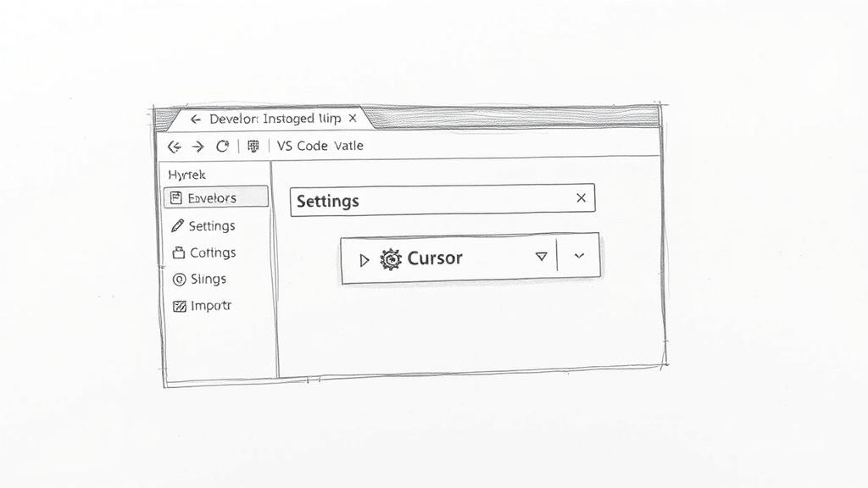This screenshot has width=868, height=488.
Task: Click the Hyrtek sidebar heading
Action: click(186, 175)
